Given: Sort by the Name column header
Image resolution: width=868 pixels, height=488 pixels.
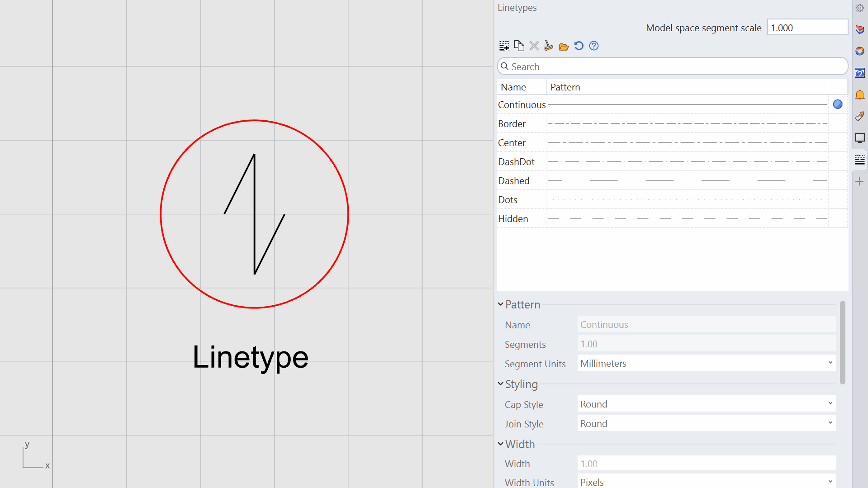Looking at the screenshot, I should (522, 87).
